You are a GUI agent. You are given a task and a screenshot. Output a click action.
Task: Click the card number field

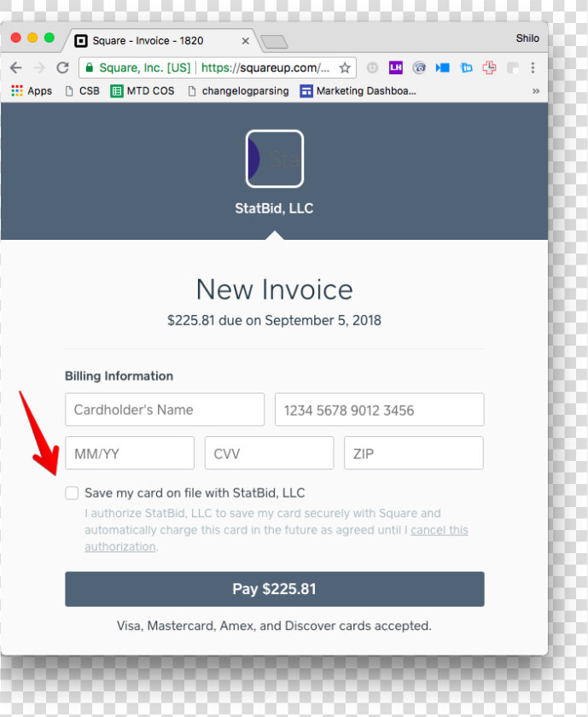click(380, 409)
